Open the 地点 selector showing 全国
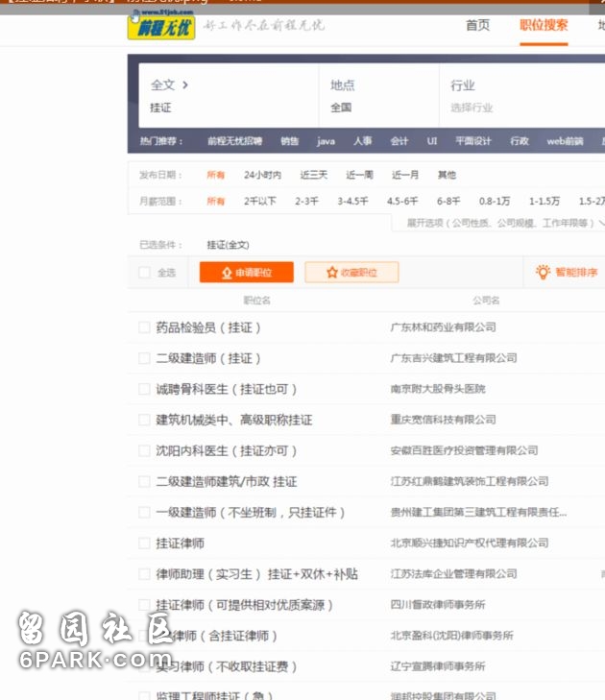The image size is (605, 700). coord(378,95)
